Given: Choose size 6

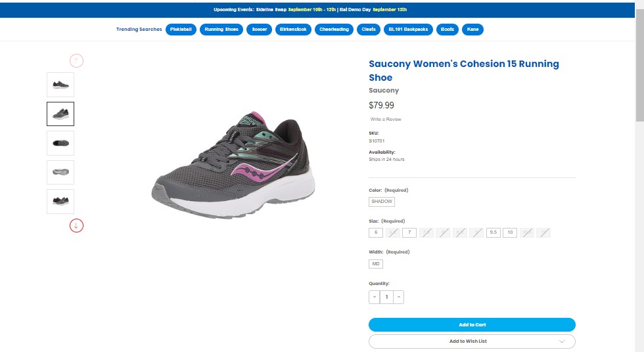Looking at the screenshot, I should coord(376,232).
